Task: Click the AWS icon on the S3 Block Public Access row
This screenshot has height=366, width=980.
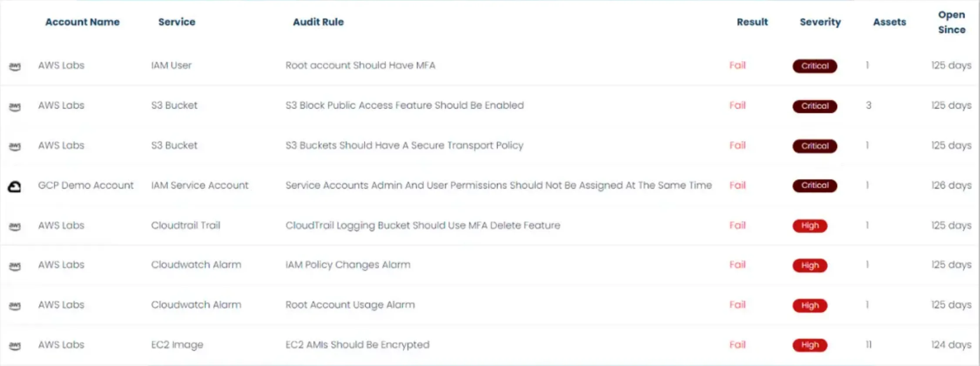Action: (x=15, y=106)
